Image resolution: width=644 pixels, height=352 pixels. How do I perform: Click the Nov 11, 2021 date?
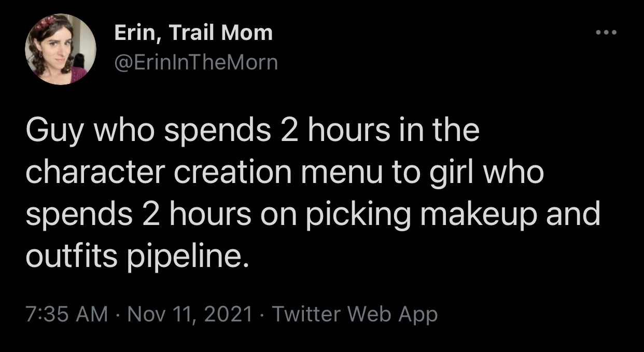tap(189, 314)
